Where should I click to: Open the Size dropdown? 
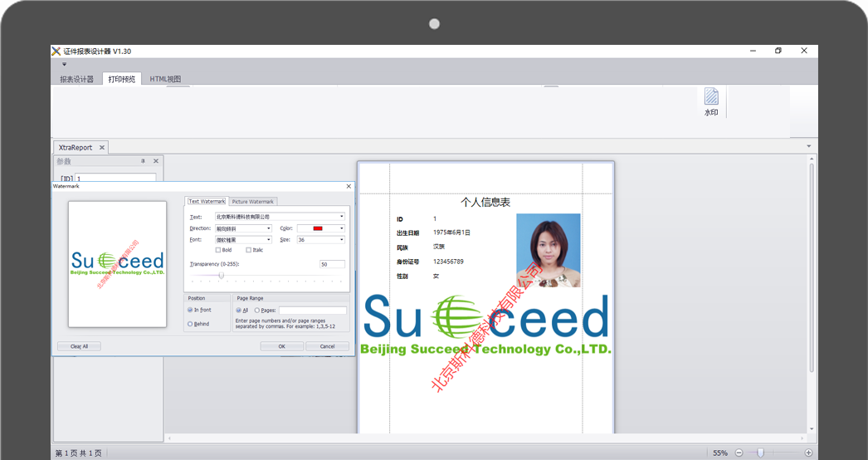point(342,240)
